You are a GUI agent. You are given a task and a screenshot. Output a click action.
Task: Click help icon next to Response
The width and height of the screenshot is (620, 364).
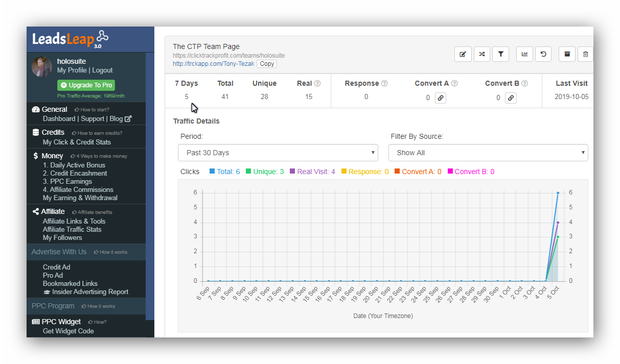384,83
